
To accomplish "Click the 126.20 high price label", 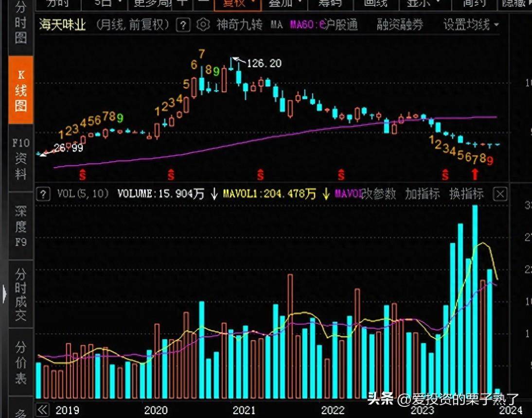I will pyautogui.click(x=265, y=63).
